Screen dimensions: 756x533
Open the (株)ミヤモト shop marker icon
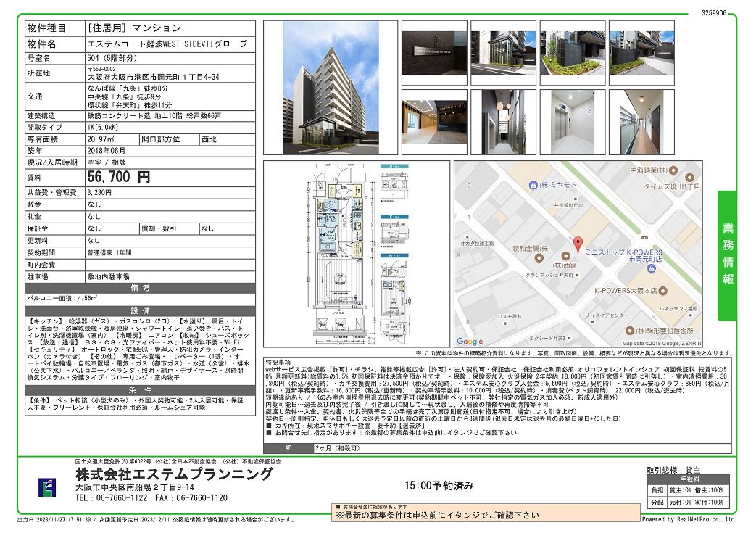[x=533, y=185]
